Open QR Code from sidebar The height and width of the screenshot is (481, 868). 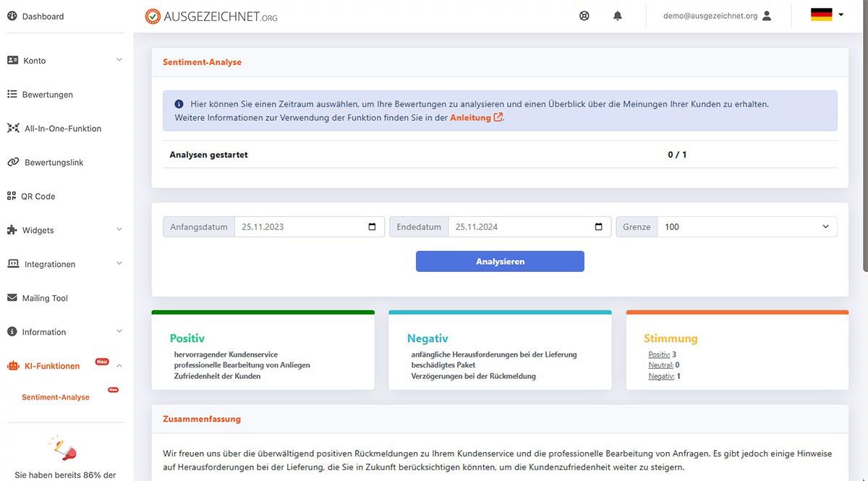[x=38, y=196]
